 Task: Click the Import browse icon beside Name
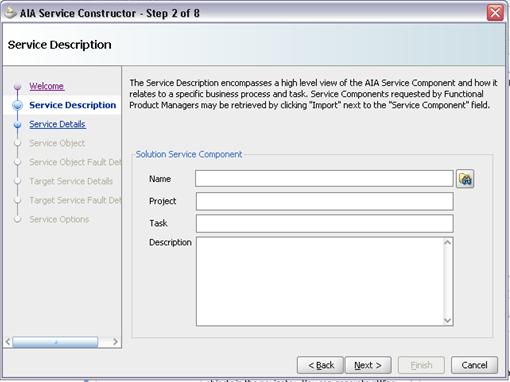point(465,179)
